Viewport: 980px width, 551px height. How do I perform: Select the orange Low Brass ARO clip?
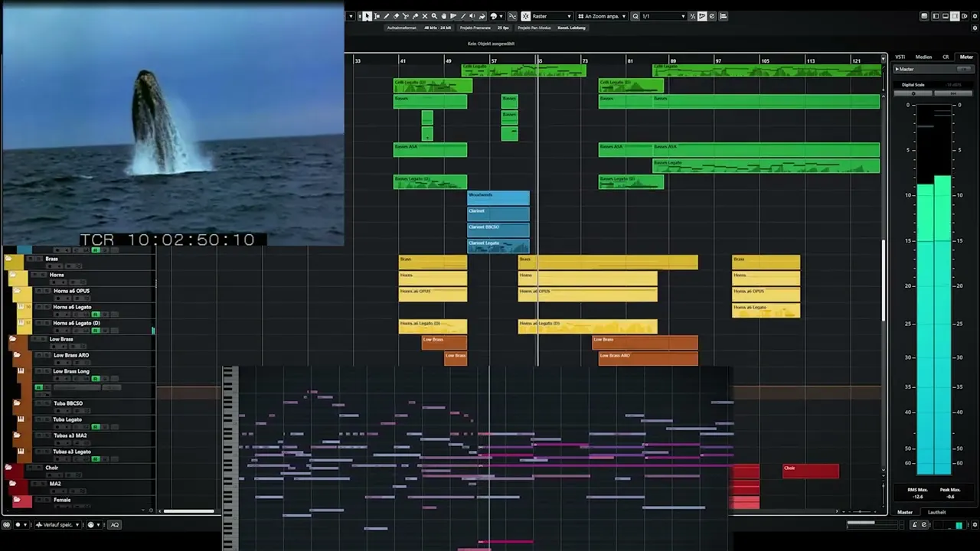(648, 357)
